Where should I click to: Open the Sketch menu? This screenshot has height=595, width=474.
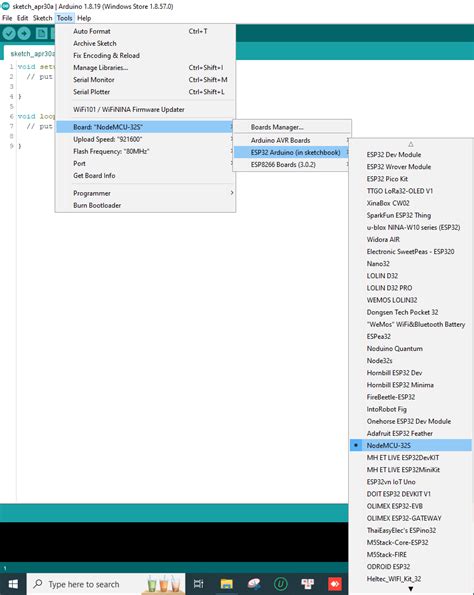[x=43, y=18]
